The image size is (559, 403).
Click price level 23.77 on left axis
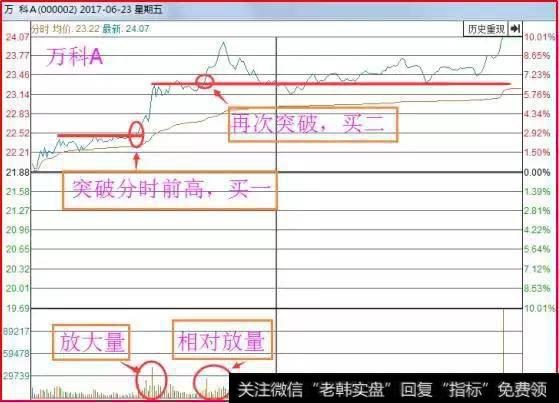[x=17, y=56]
